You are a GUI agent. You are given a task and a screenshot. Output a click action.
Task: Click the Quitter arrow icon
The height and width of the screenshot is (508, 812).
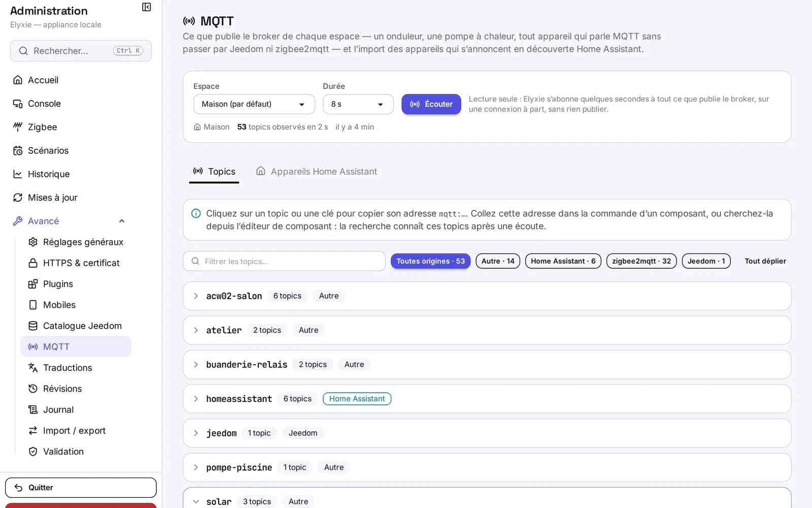coord(18,488)
